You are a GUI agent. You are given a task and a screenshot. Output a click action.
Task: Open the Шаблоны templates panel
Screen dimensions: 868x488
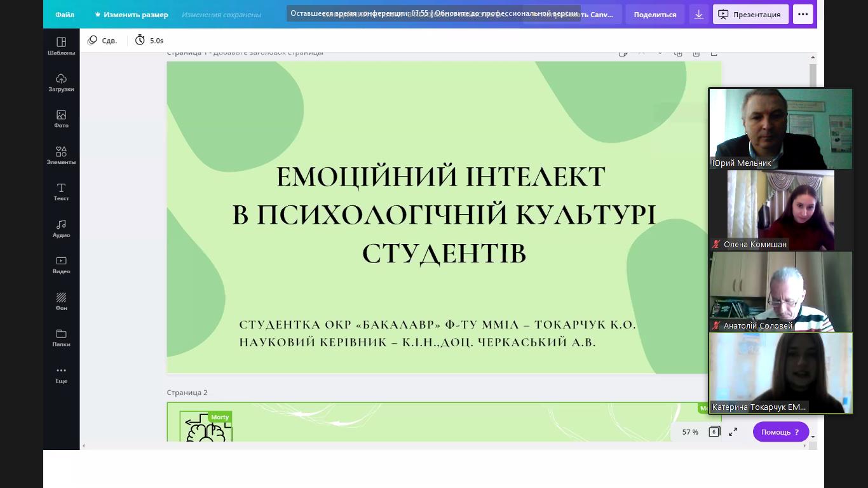coord(61,46)
